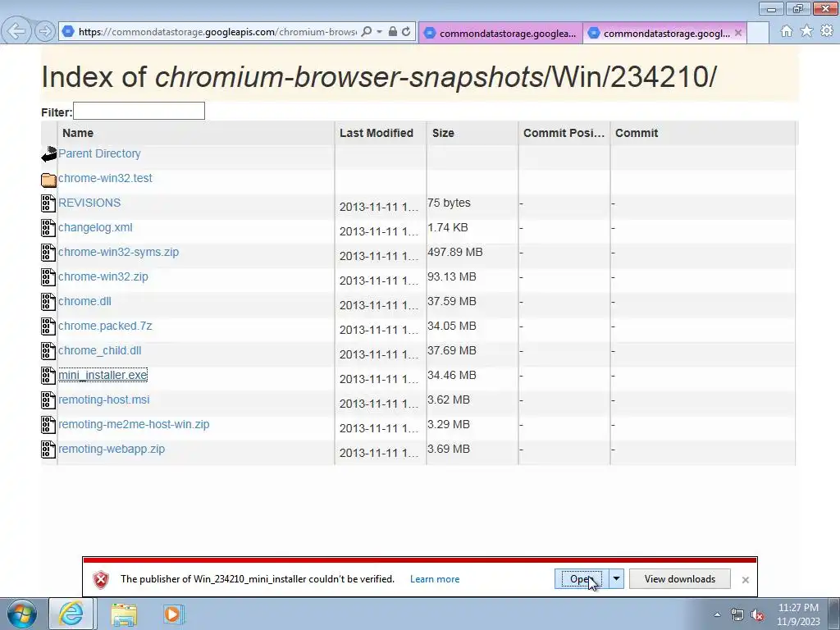Open the Parent Directory link
Viewport: 840px width, 630px height.
point(99,153)
